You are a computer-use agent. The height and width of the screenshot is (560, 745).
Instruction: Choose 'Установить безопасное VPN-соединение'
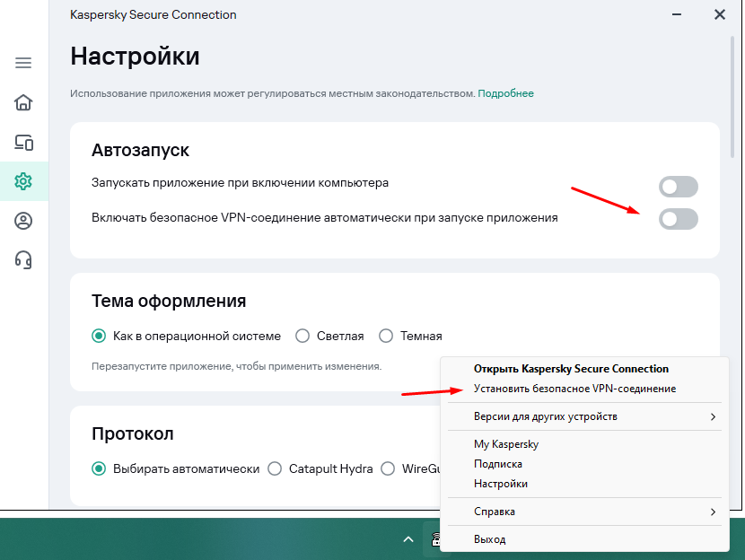point(584,389)
